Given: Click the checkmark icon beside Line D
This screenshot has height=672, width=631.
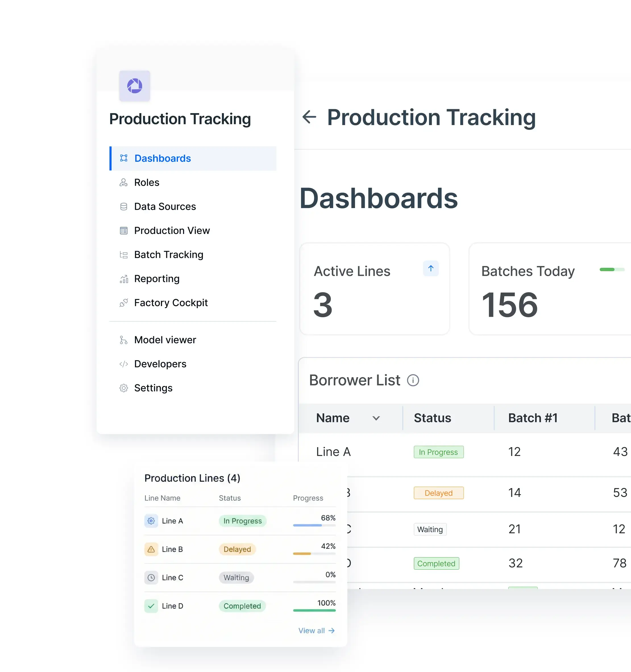Looking at the screenshot, I should click(x=151, y=606).
